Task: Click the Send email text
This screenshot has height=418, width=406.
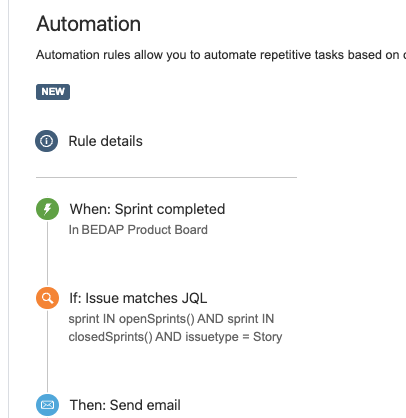Action: tap(145, 405)
